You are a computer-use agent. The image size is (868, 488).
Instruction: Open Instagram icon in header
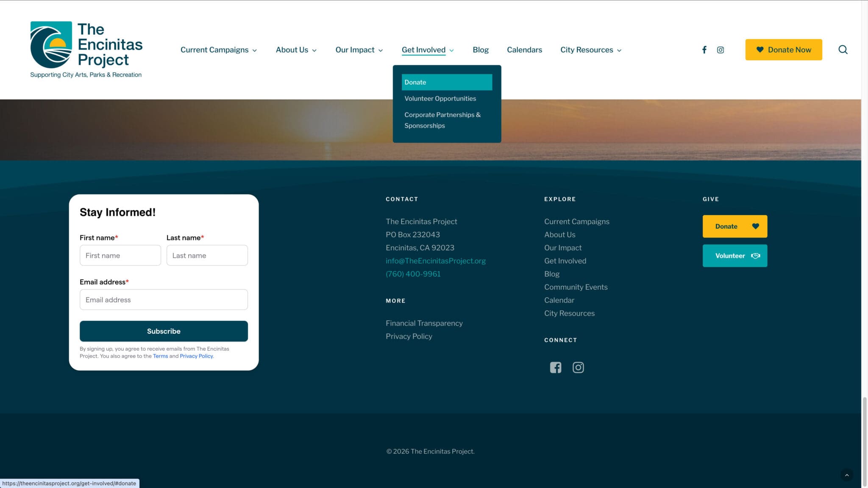[720, 50]
